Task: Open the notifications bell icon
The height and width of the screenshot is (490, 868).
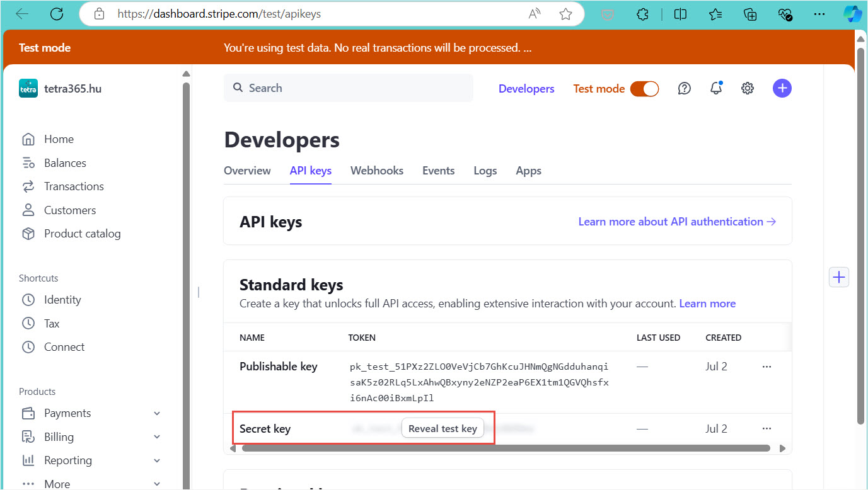Action: click(716, 89)
